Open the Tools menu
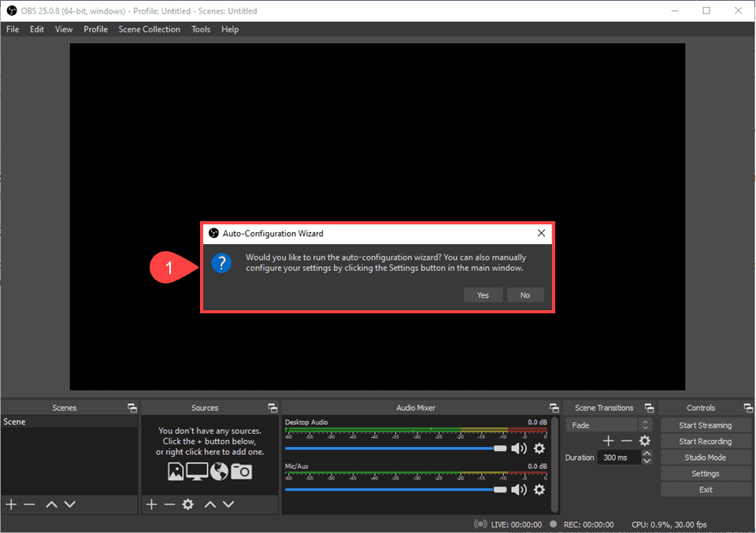756x533 pixels. (200, 29)
